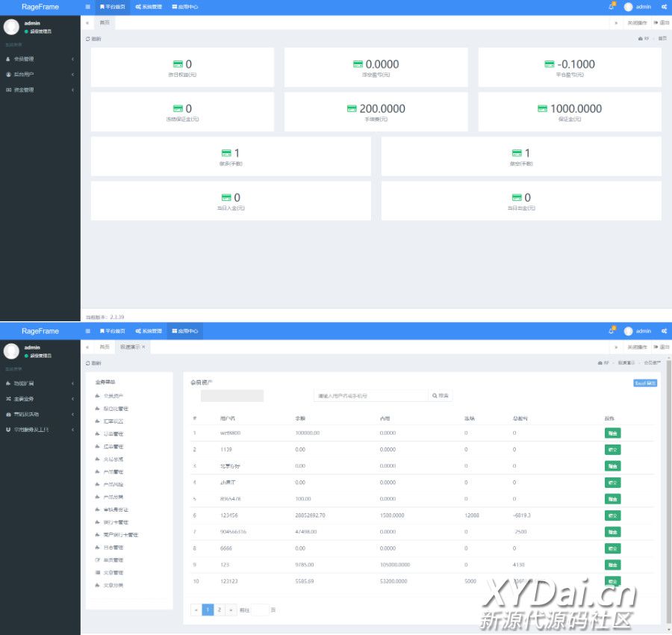Click the 订单管理 icon in business menu

(x=97, y=434)
